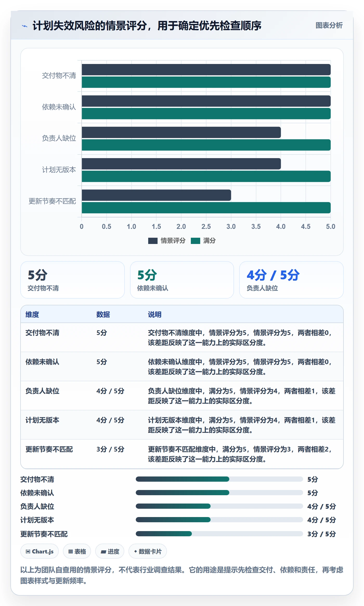Click the lightning icon beside the title
This screenshot has height=606, width=364.
point(25,26)
